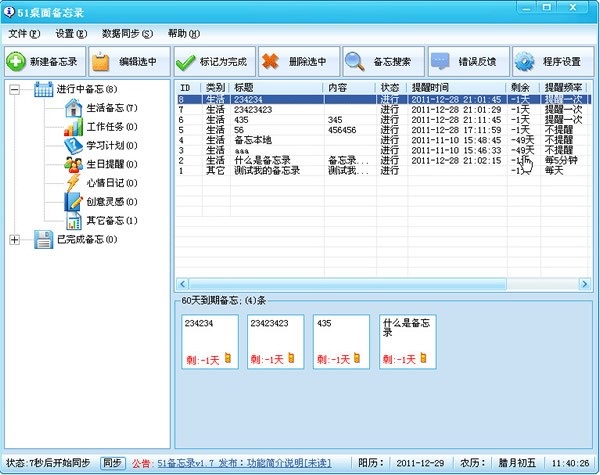Select 生活备忘 (7) in the tree
Image resolution: width=600 pixels, height=475 pixels.
pos(112,108)
